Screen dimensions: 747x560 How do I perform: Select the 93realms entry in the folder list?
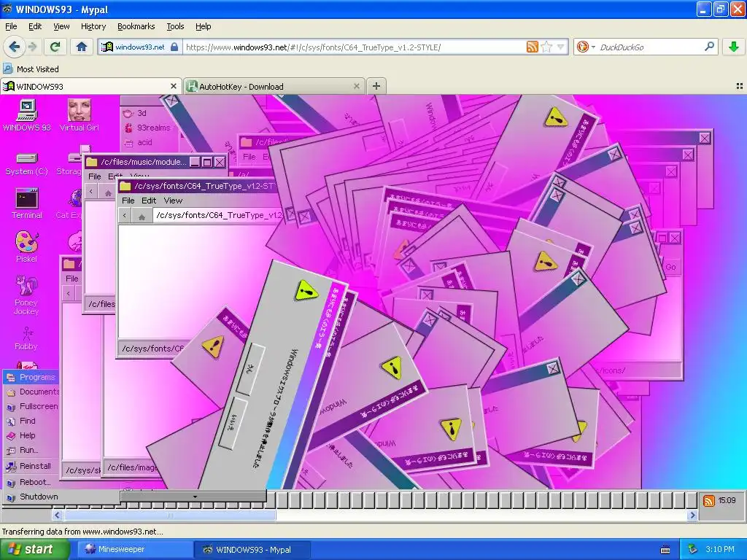click(147, 128)
